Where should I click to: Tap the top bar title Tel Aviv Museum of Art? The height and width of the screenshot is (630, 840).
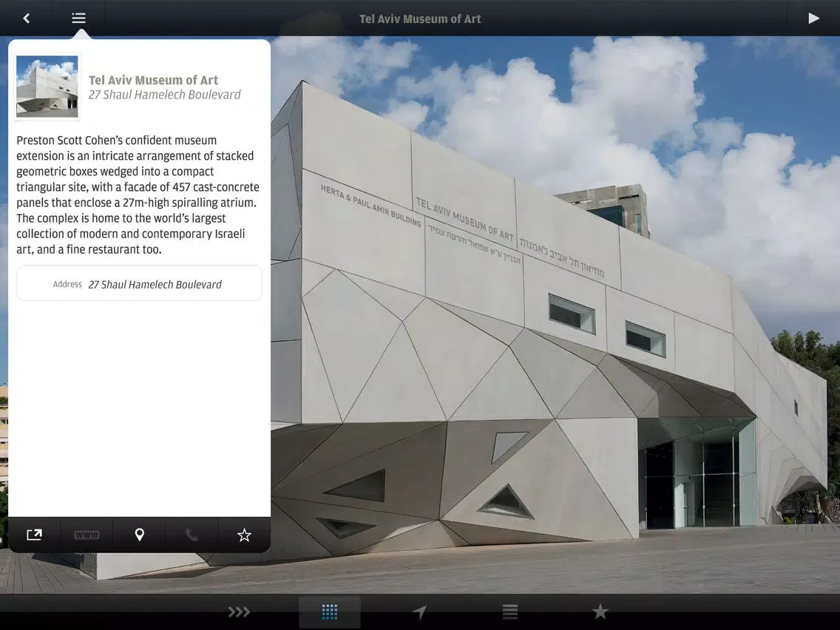click(420, 18)
